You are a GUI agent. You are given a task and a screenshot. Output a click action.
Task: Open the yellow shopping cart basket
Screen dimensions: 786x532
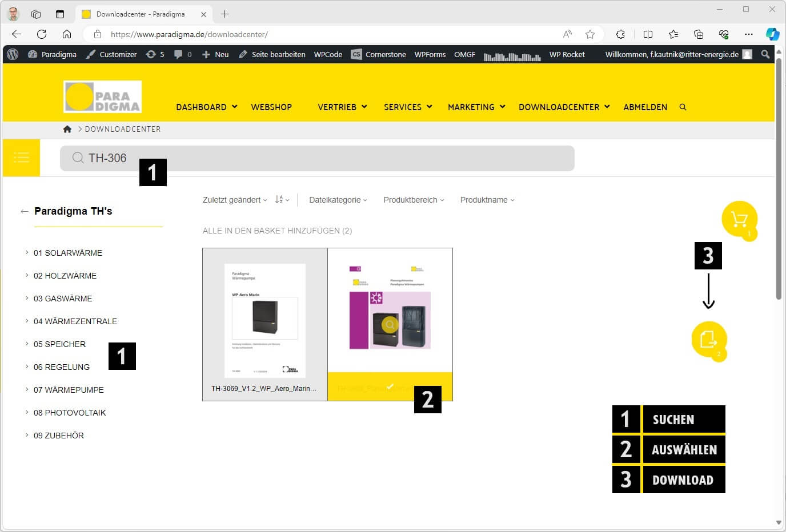click(x=739, y=219)
